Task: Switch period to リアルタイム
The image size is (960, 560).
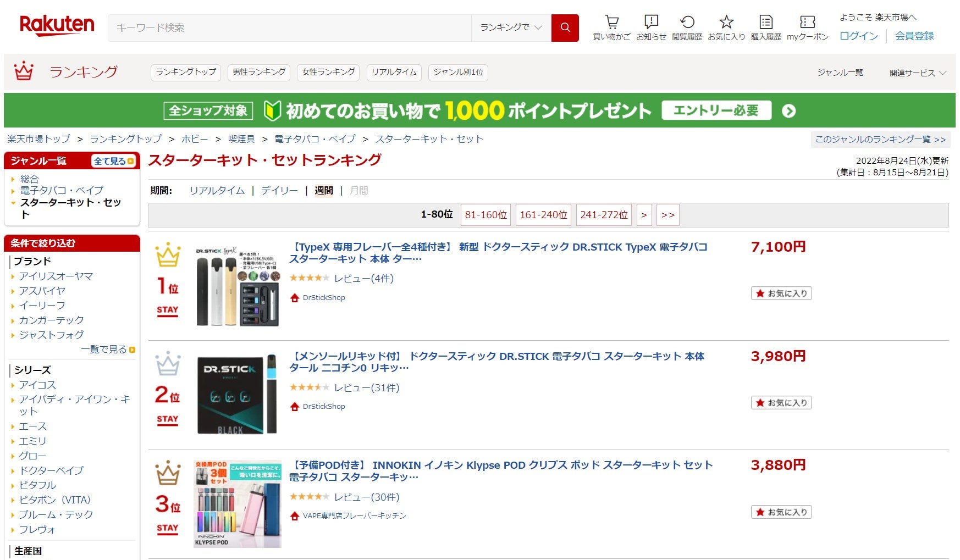Action: coord(217,191)
